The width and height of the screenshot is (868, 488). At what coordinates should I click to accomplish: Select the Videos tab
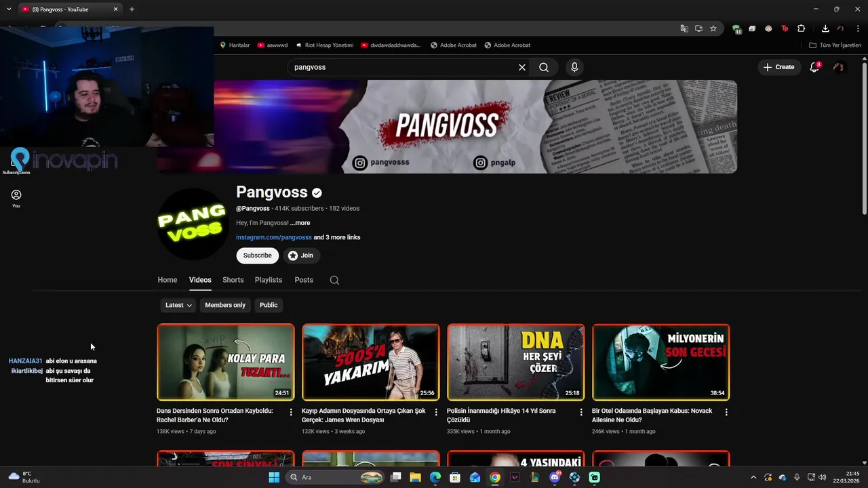200,280
